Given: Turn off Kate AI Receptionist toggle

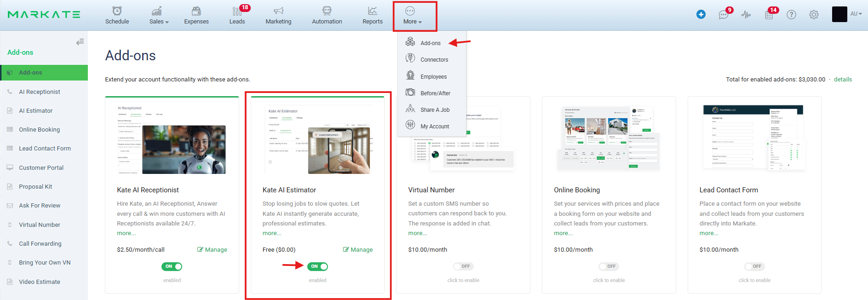Looking at the screenshot, I should (172, 266).
